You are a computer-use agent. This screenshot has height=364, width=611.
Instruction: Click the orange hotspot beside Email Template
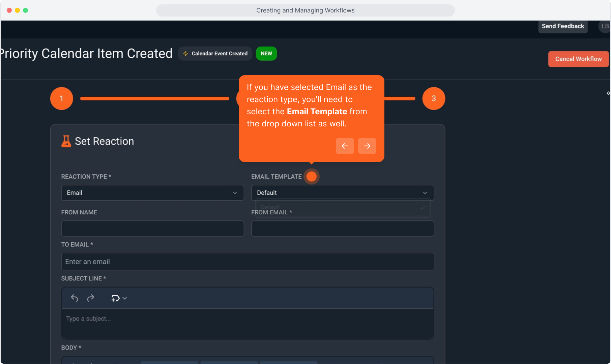pos(311,176)
